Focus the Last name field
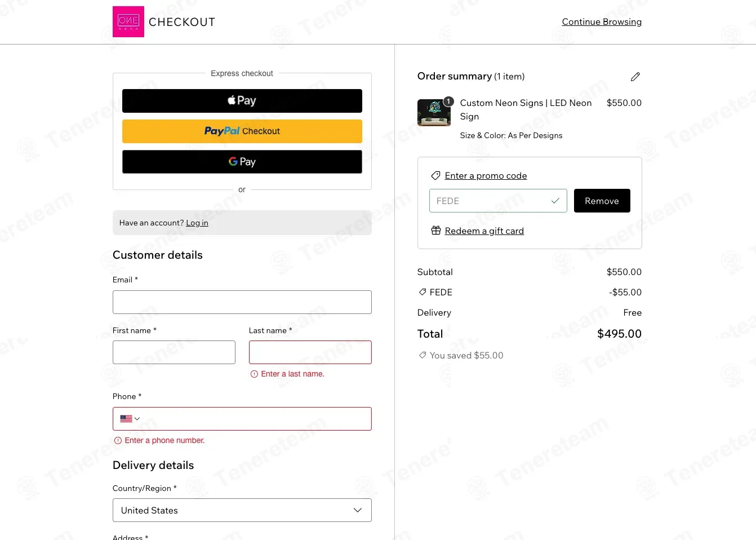Viewport: 756px width, 540px height. point(310,352)
